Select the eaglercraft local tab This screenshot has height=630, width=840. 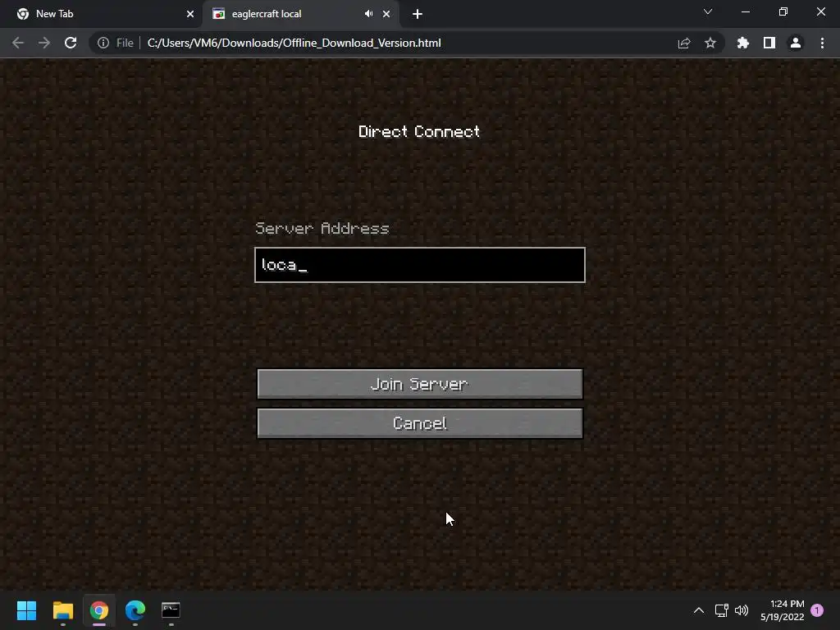point(300,14)
